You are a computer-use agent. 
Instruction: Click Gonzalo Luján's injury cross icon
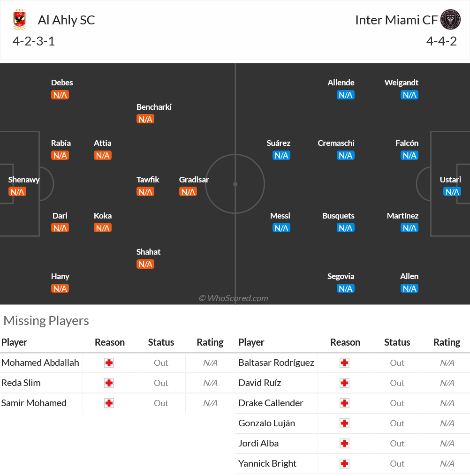coord(344,423)
